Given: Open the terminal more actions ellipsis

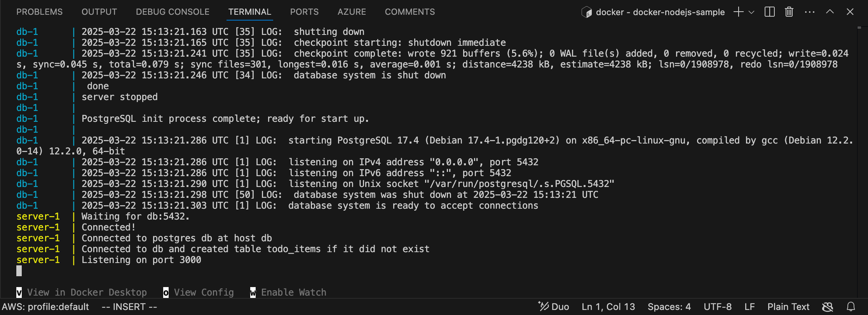Looking at the screenshot, I should [809, 12].
